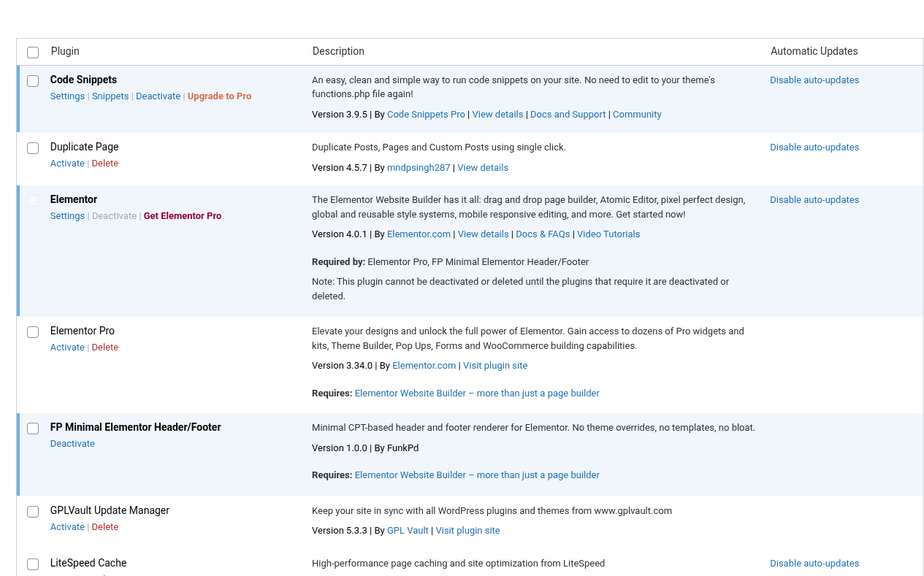Screen dimensions: 924x576
Task: Select the Code Snippets plugin checkbox
Action: (x=32, y=81)
